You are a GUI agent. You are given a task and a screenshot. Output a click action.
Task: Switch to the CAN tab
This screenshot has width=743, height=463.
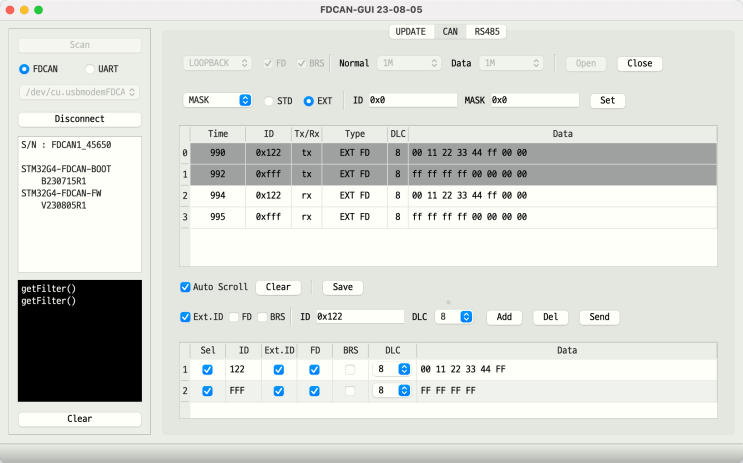click(x=450, y=32)
